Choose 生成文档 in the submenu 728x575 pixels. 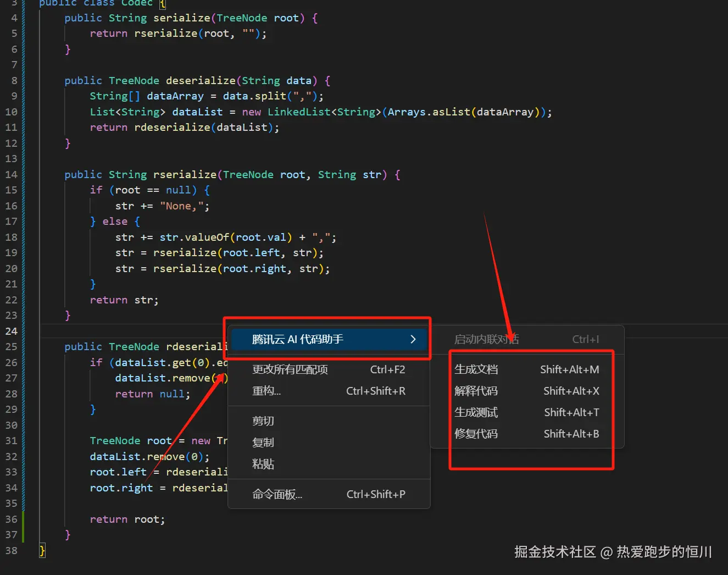coord(527,369)
